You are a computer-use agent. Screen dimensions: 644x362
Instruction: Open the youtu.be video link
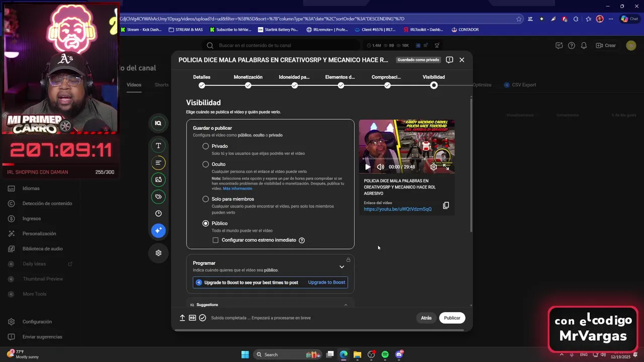(397, 209)
